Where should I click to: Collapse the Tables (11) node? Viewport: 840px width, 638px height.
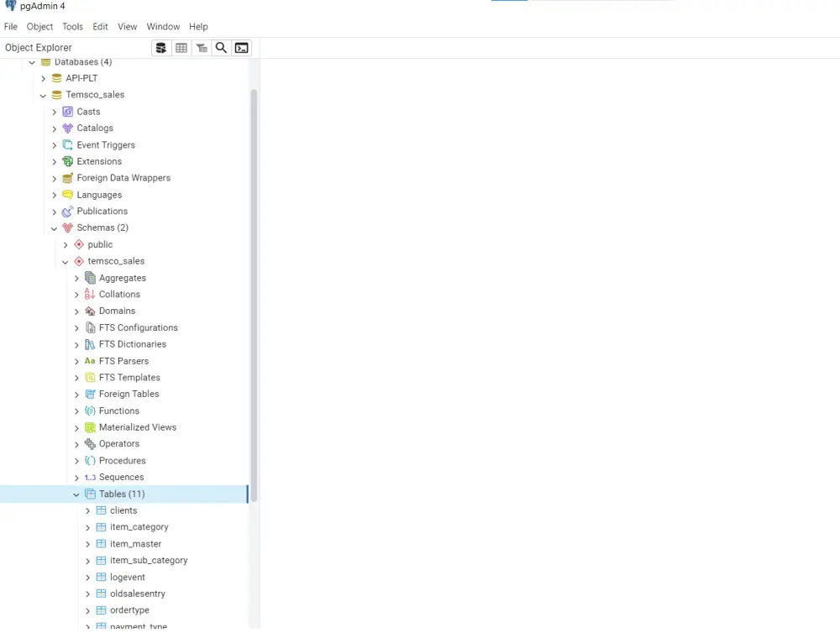pyautogui.click(x=76, y=494)
